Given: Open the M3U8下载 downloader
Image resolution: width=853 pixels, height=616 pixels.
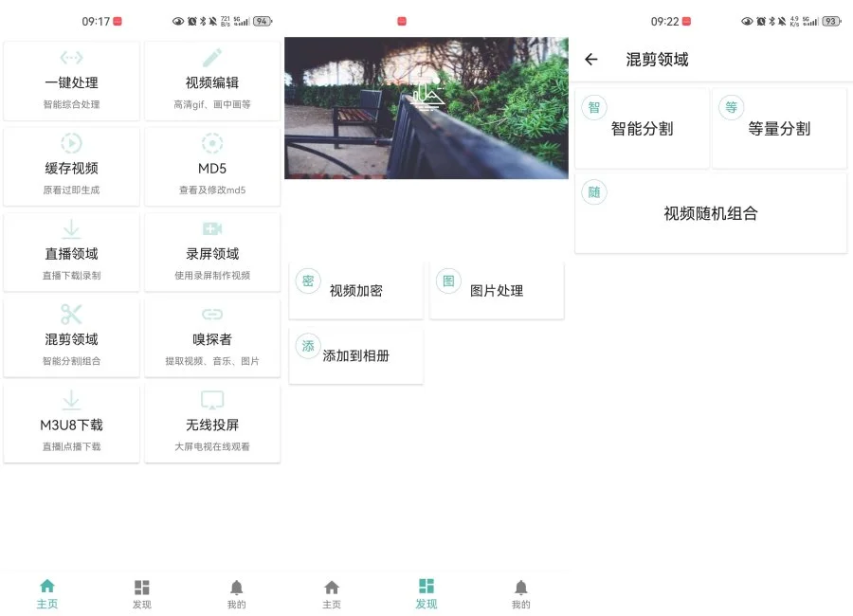Looking at the screenshot, I should point(71,423).
